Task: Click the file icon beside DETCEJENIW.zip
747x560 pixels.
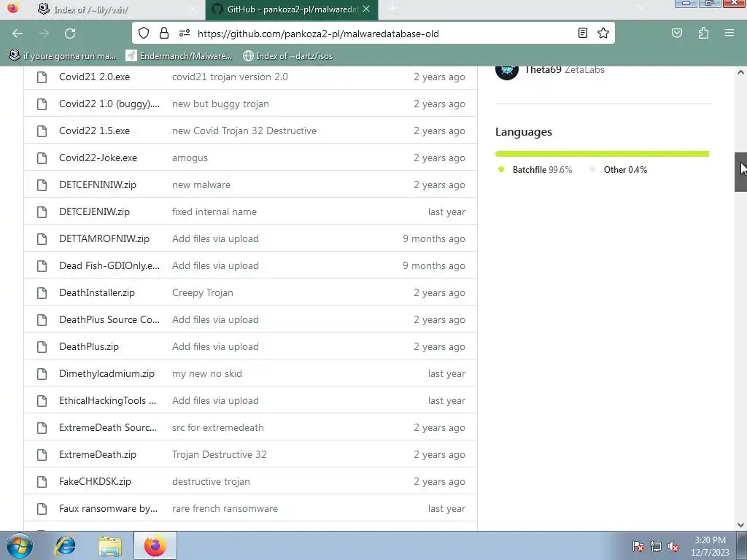Action: (x=42, y=212)
